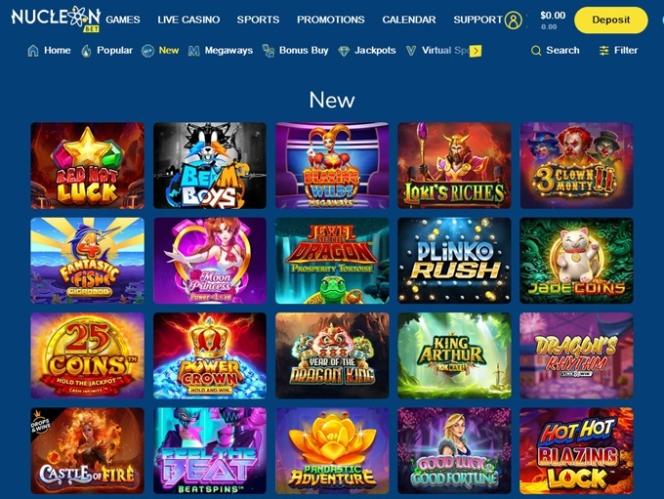Open the Promotions page link
The image size is (664, 499).
(x=330, y=19)
